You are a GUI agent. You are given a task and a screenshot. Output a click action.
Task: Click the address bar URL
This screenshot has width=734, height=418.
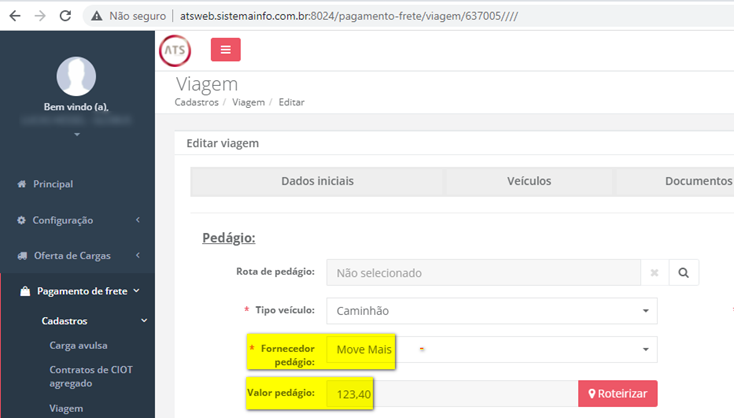coord(349,16)
